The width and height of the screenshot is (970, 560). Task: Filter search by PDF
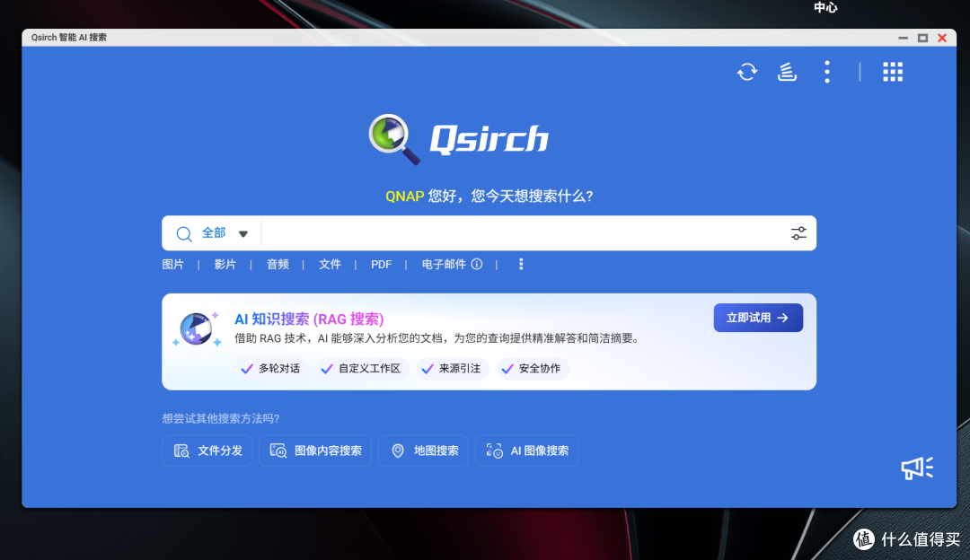click(x=381, y=265)
